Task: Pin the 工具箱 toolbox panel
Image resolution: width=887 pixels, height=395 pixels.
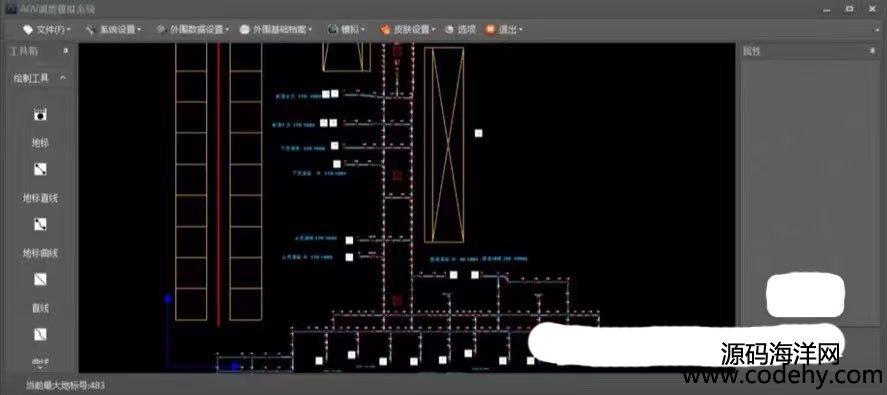Action: 66,51
